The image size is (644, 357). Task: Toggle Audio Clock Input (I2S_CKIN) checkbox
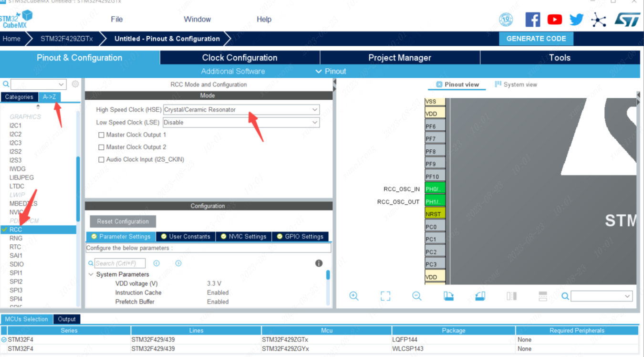[101, 160]
